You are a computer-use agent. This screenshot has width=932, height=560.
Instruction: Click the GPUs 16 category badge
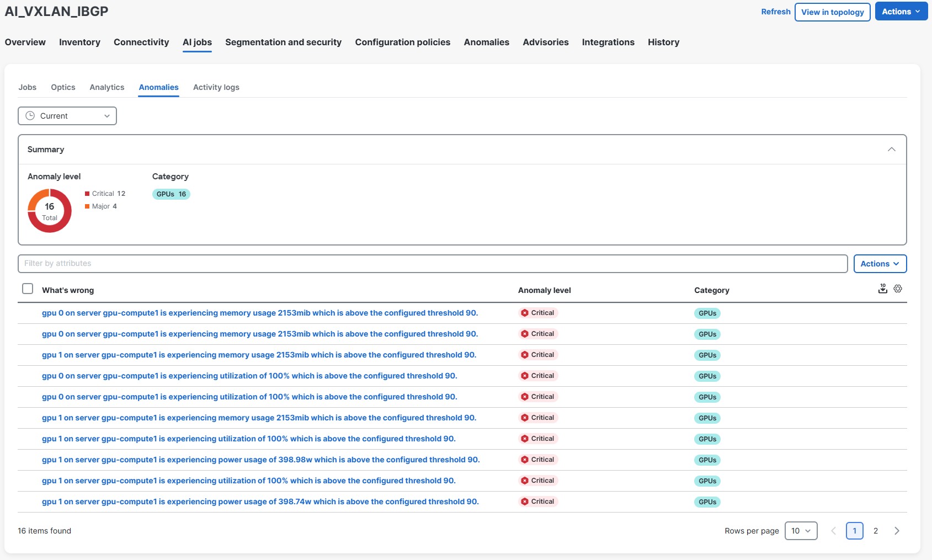tap(171, 194)
